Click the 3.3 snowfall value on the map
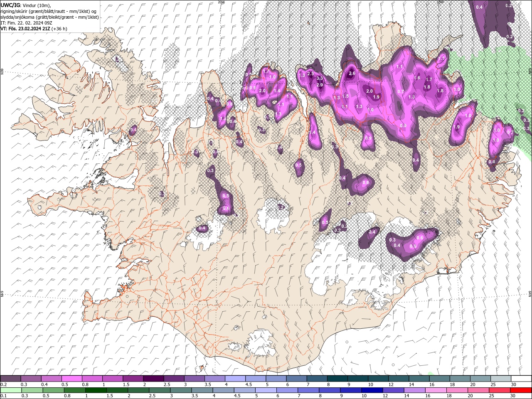 [x=320, y=78]
